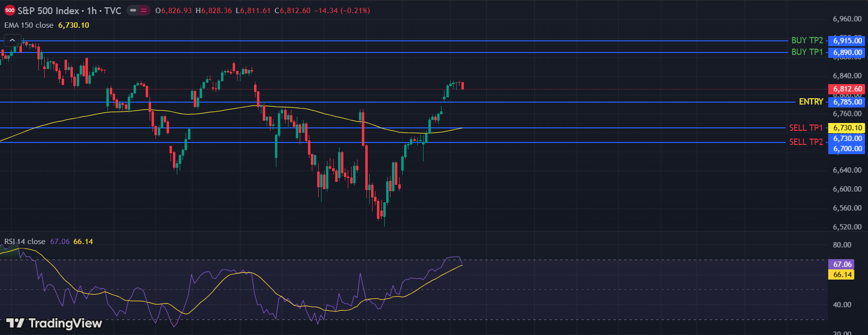Click the 6,700.00 price axis tag
Viewport: 868px width, 335px height.
(847, 149)
